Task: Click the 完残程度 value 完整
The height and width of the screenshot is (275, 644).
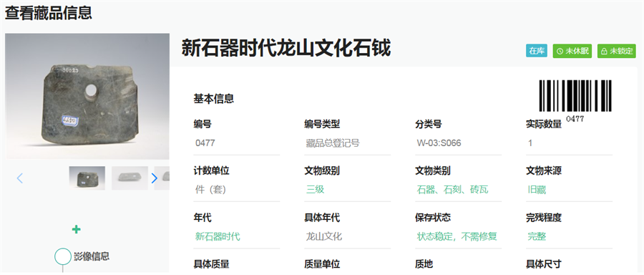Action: click(x=537, y=236)
